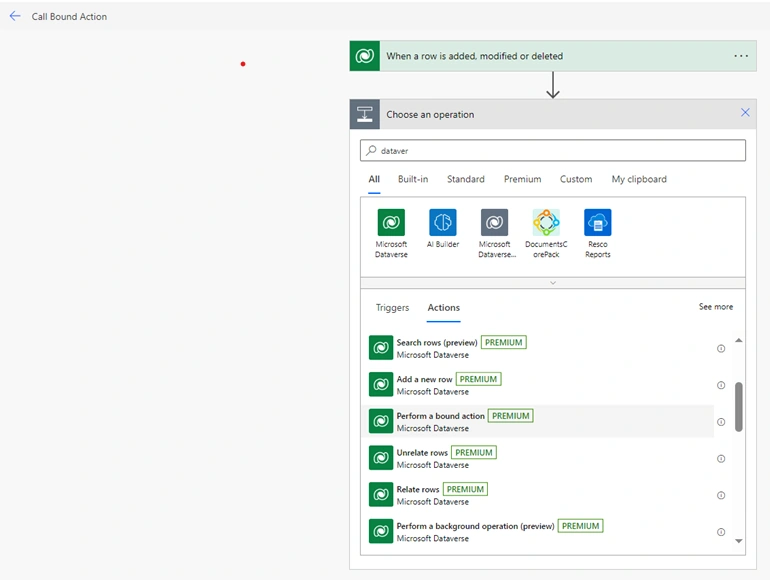Select the Resco Reports connector
770x580 pixels.
point(598,233)
